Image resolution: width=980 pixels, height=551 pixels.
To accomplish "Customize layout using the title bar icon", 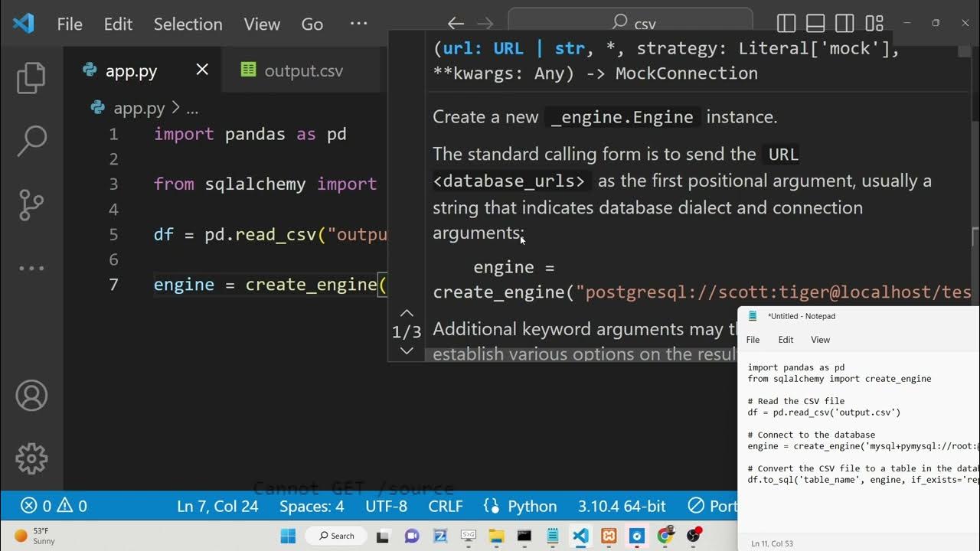I will [874, 24].
